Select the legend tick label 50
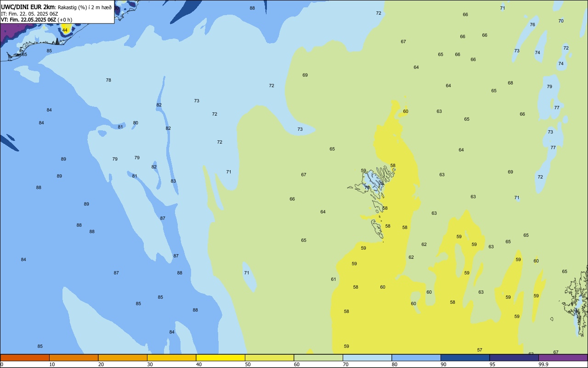Image resolution: width=588 pixels, height=368 pixels. [x=248, y=364]
